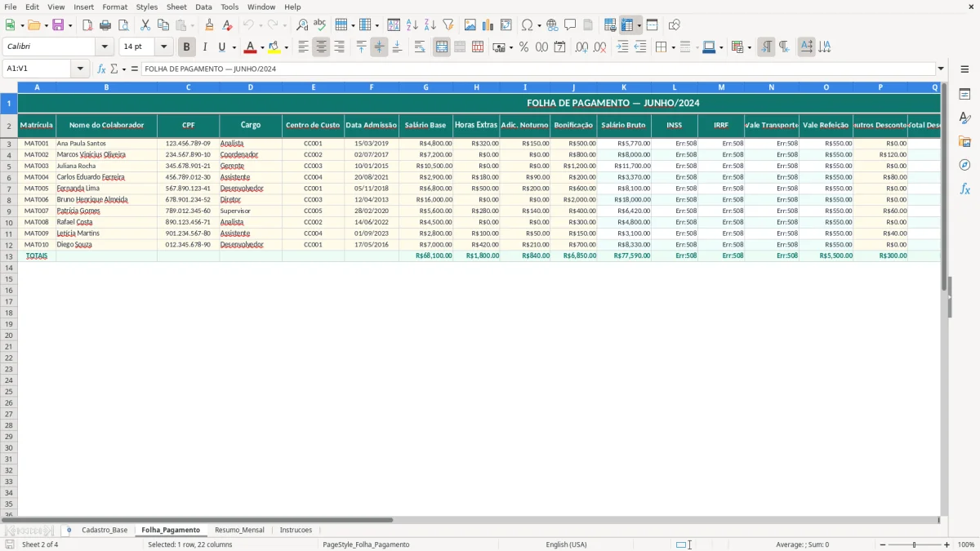Click the Spelling check icon
This screenshot has height=551, width=980.
click(x=320, y=25)
